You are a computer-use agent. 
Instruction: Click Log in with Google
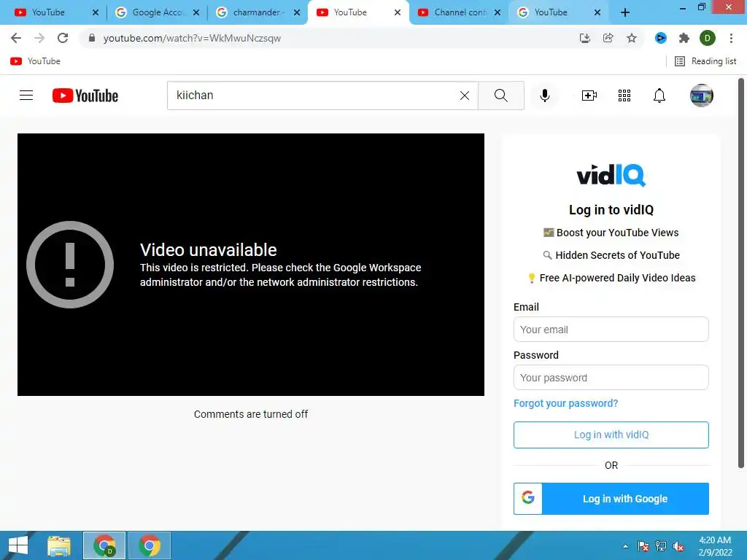(x=611, y=499)
